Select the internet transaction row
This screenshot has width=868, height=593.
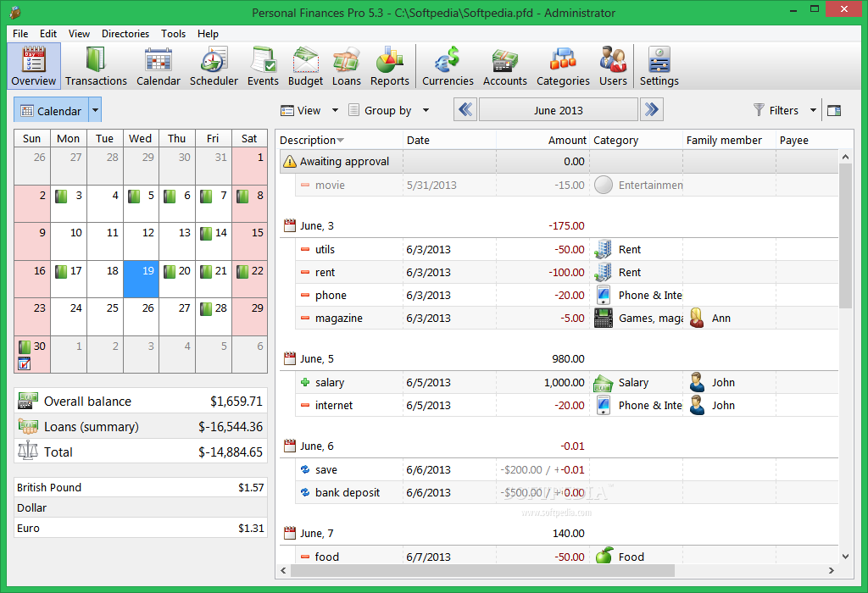[567, 406]
